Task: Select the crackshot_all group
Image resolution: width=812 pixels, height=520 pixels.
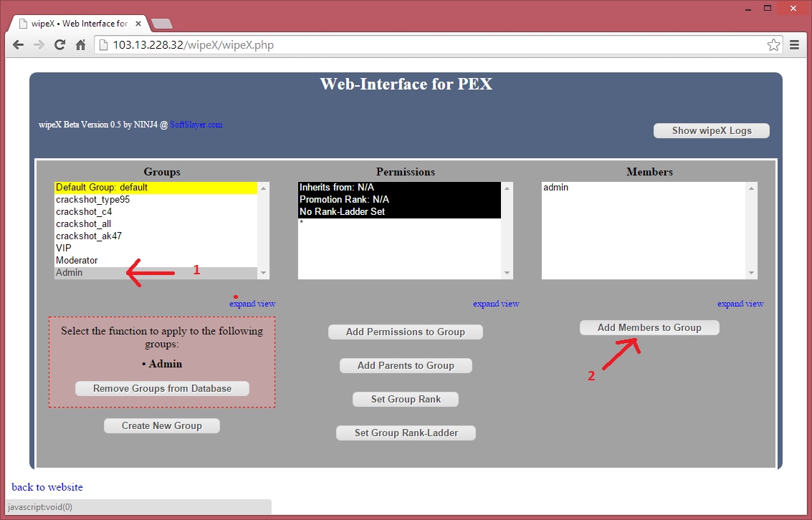Action: [156, 224]
